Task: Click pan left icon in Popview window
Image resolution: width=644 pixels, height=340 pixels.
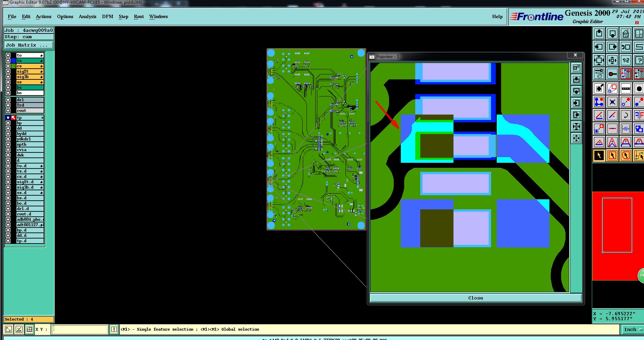Action: [576, 103]
